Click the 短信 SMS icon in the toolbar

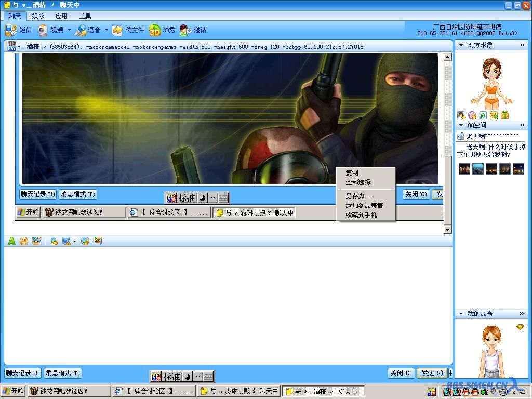click(x=11, y=30)
